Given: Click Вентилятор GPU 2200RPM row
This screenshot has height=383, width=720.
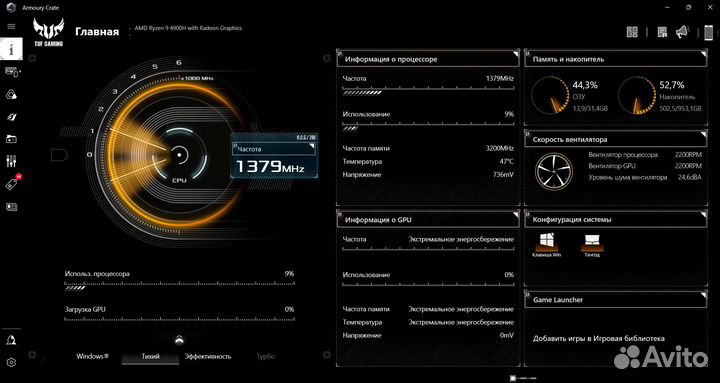Looking at the screenshot, I should [x=645, y=166].
